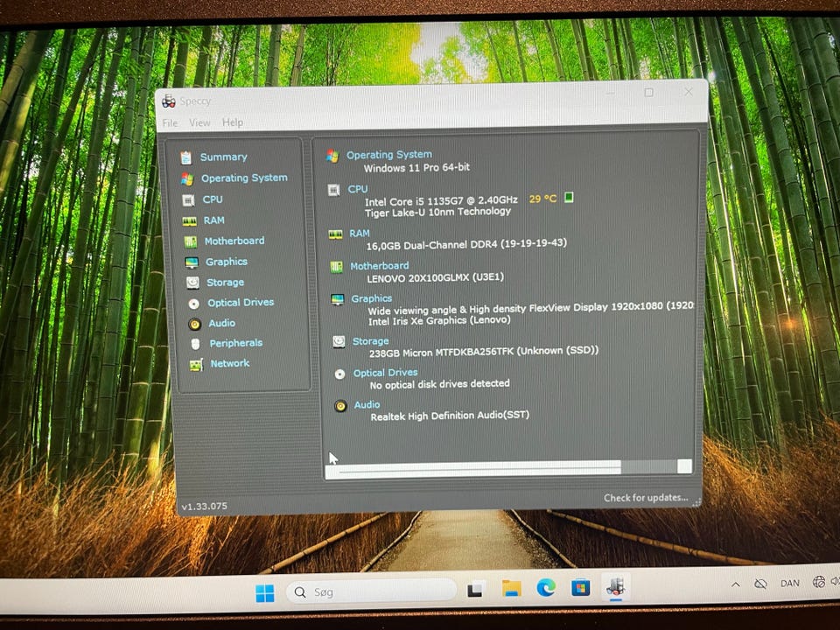This screenshot has height=630, width=840.
Task: Open the File menu
Action: pyautogui.click(x=170, y=123)
